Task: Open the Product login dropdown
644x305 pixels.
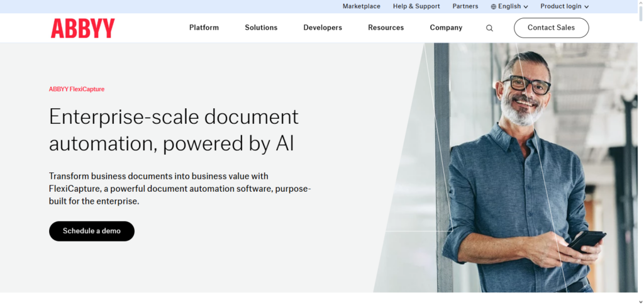Action: tap(564, 6)
